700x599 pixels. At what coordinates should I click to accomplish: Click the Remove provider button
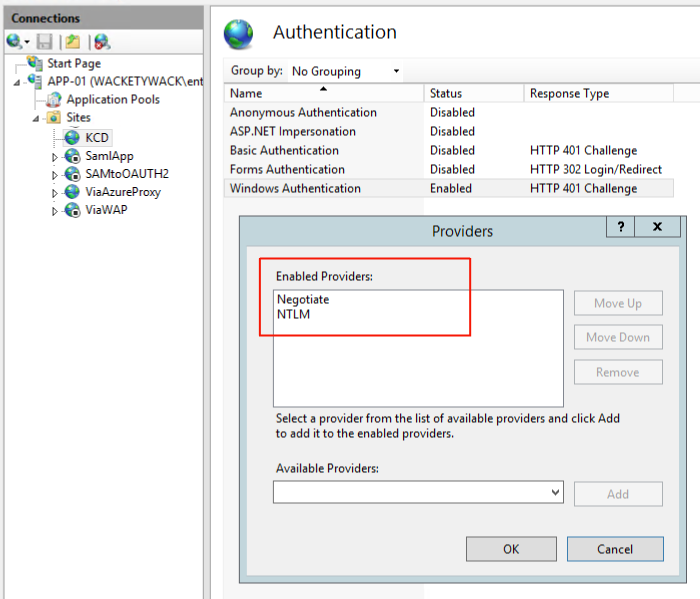(x=618, y=372)
